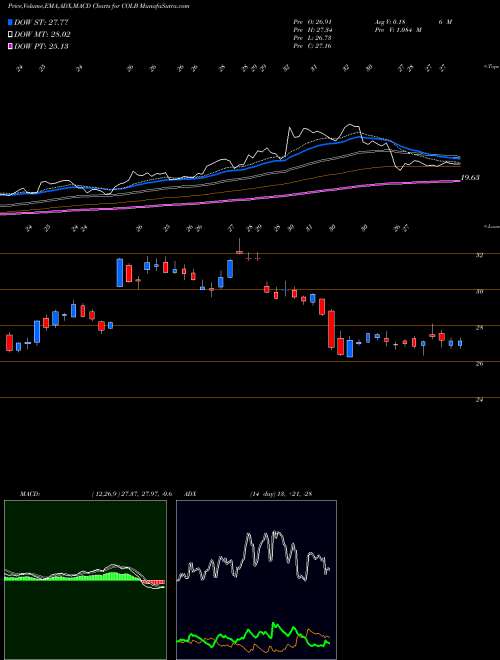
Task: Click the 'Pre L: 26.73' value
Action: click(313, 38)
